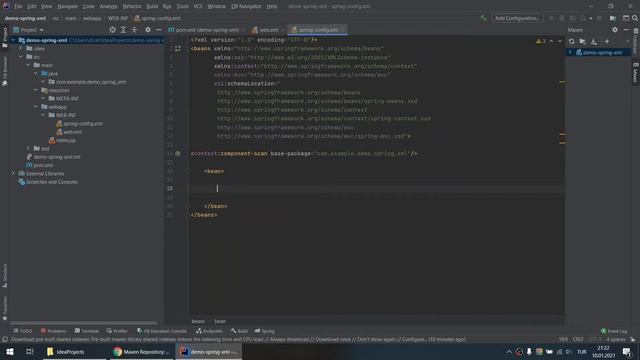Open the Windows notification center
Image resolution: width=640 pixels, height=360 pixels.
point(627,351)
